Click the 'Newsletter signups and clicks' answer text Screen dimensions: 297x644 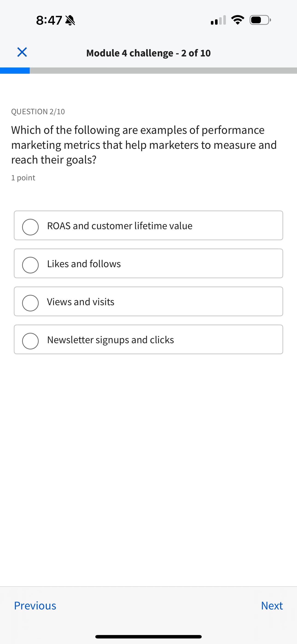111,340
